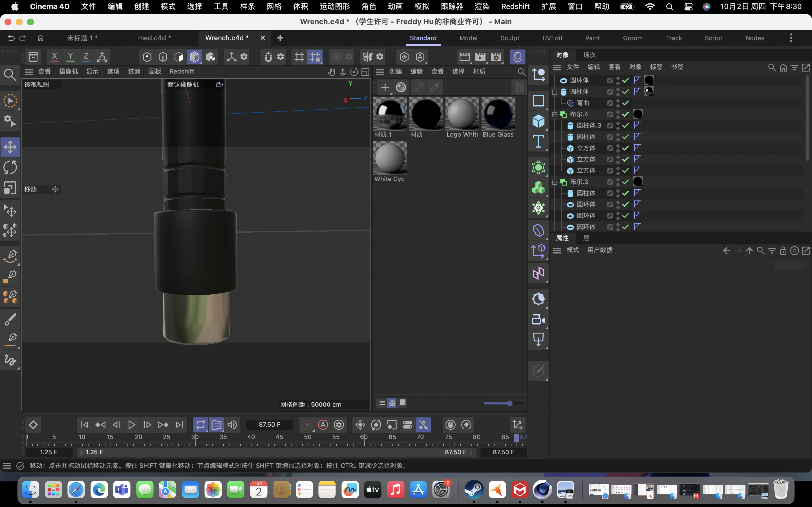The height and width of the screenshot is (507, 812).
Task: Enable automatic keyframing in the timeline
Action: 323,424
